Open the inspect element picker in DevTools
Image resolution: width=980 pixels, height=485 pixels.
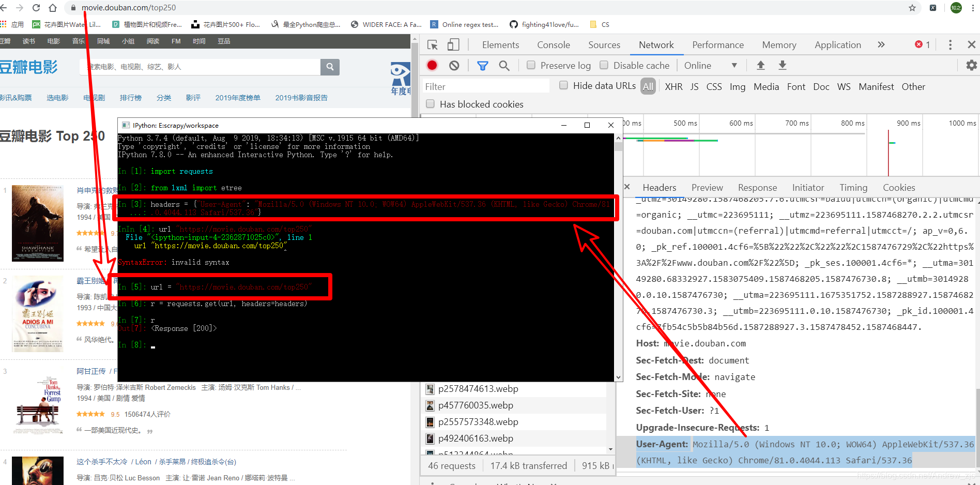pyautogui.click(x=433, y=45)
